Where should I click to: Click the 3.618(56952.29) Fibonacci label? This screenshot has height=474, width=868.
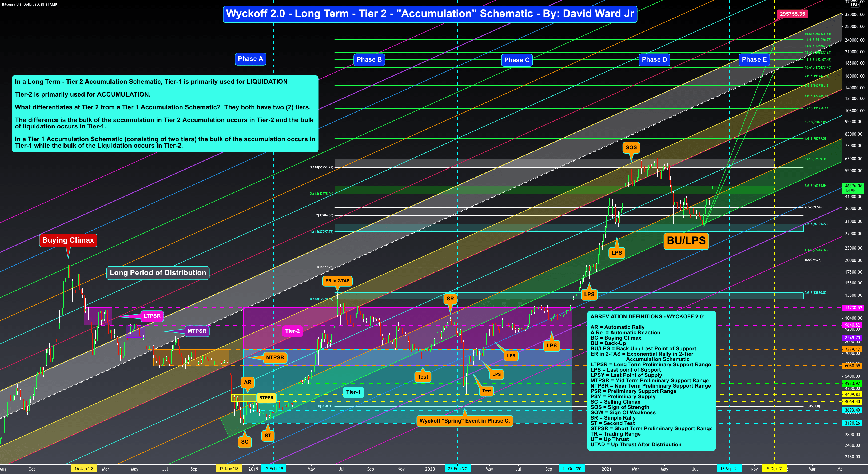pos(321,167)
